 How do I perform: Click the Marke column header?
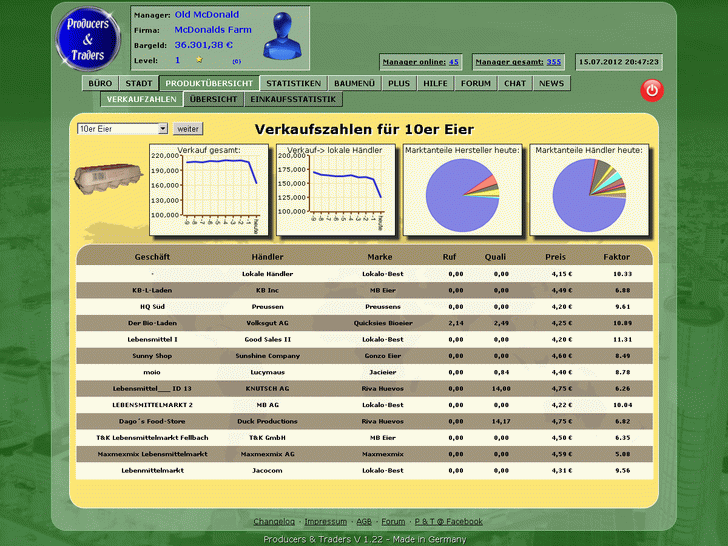coord(380,257)
